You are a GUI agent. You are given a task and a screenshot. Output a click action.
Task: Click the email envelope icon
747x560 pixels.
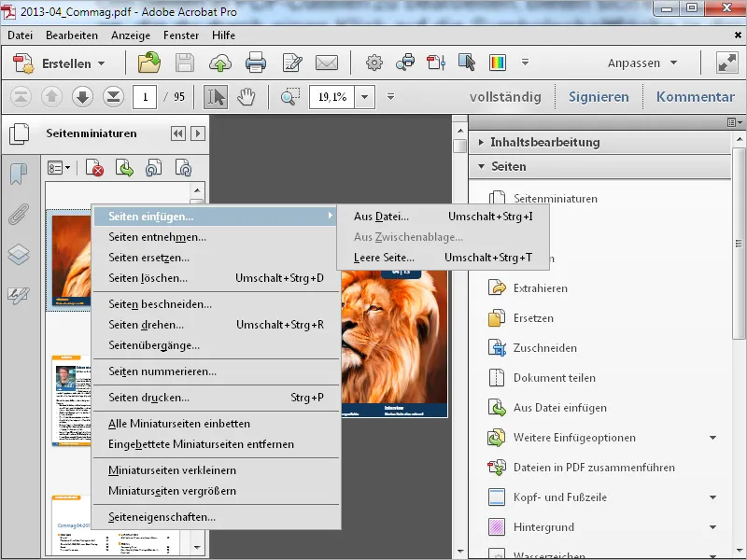pyautogui.click(x=327, y=63)
